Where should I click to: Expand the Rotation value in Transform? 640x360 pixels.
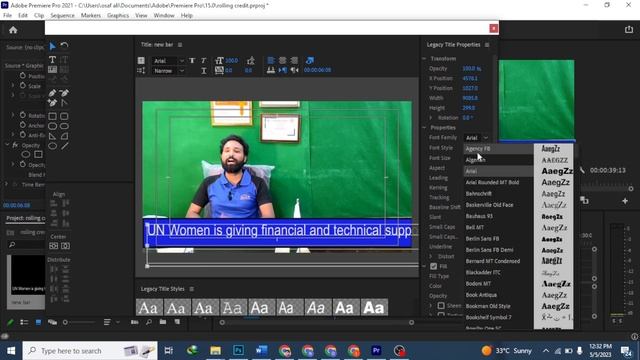point(431,118)
